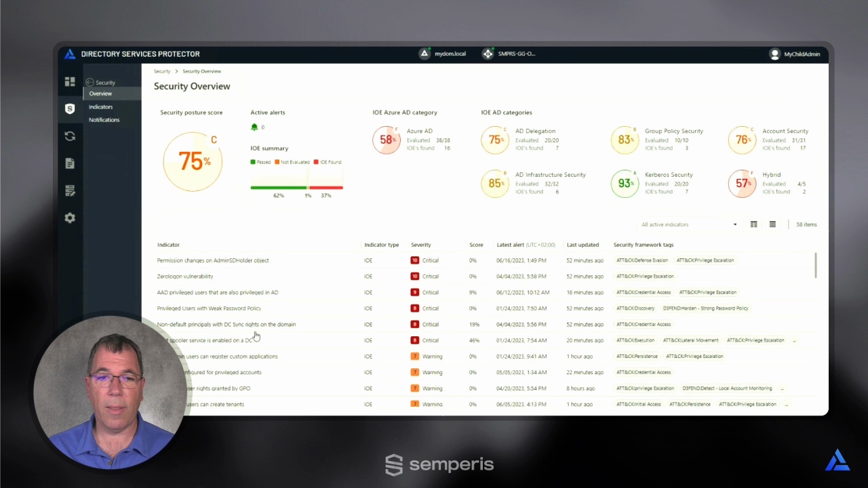Viewport: 868px width, 488px height.
Task: Click the Directory Services Protector logo
Action: 70,54
